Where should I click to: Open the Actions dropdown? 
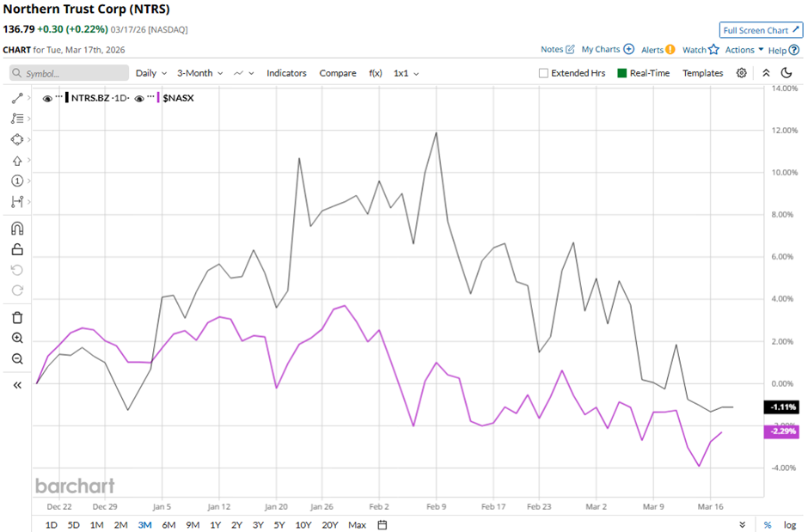(744, 50)
